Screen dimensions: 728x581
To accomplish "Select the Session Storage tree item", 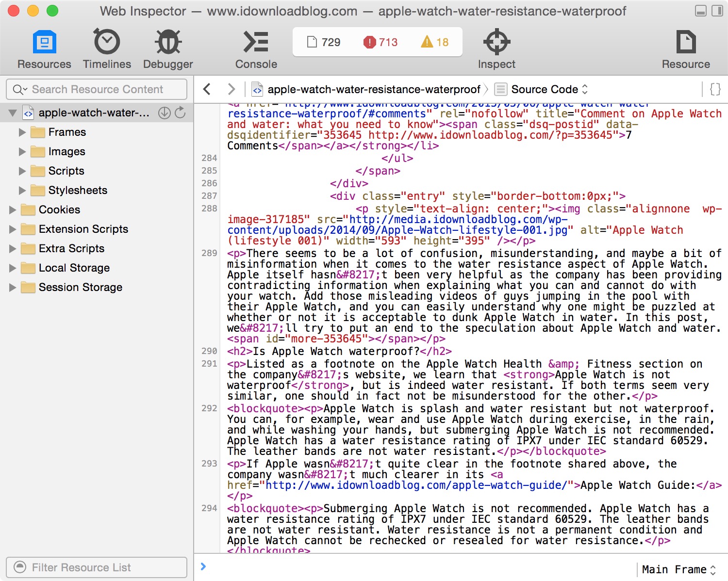I will (97, 287).
